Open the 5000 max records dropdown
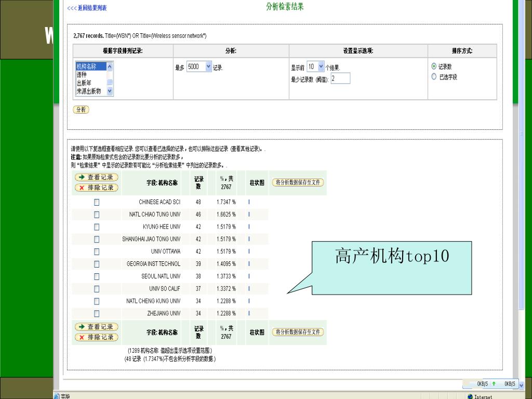The height and width of the screenshot is (399, 532). pos(209,66)
